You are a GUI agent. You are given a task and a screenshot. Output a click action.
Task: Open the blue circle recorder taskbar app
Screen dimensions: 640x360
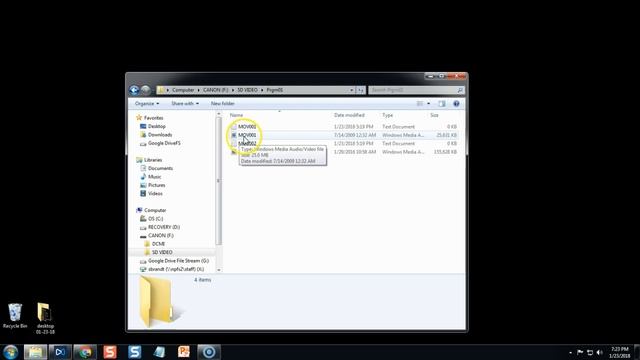tap(209, 352)
